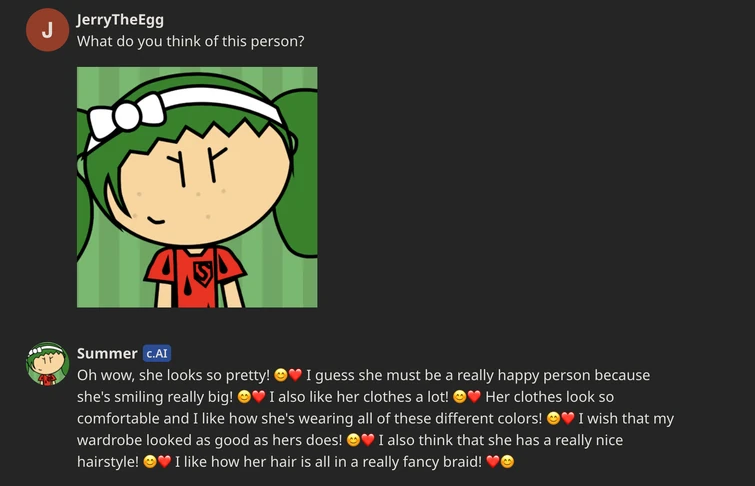The image size is (755, 486).
Task: Select the "What do you think of this person?" message
Action: [191, 41]
